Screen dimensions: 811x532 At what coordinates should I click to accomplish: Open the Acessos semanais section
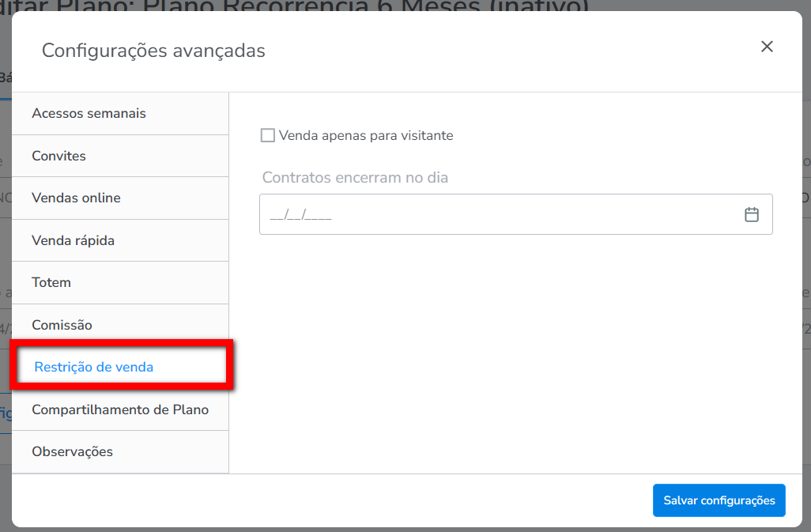pos(89,113)
